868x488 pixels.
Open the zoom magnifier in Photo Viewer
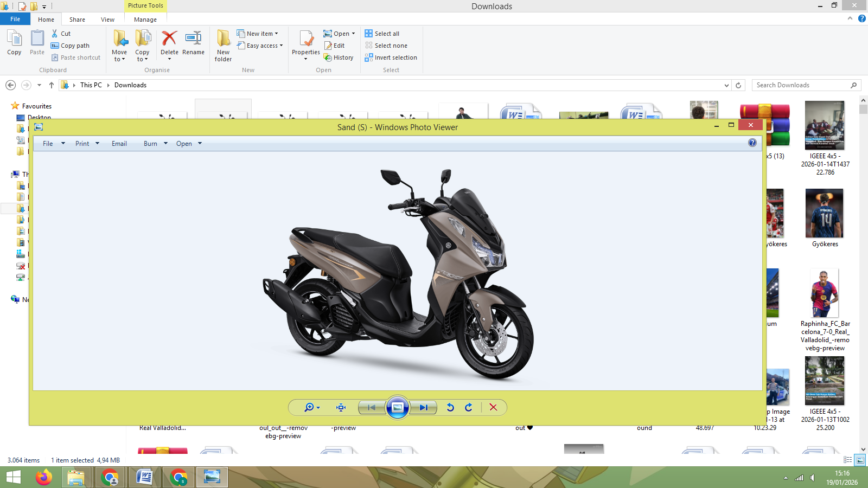pos(312,407)
